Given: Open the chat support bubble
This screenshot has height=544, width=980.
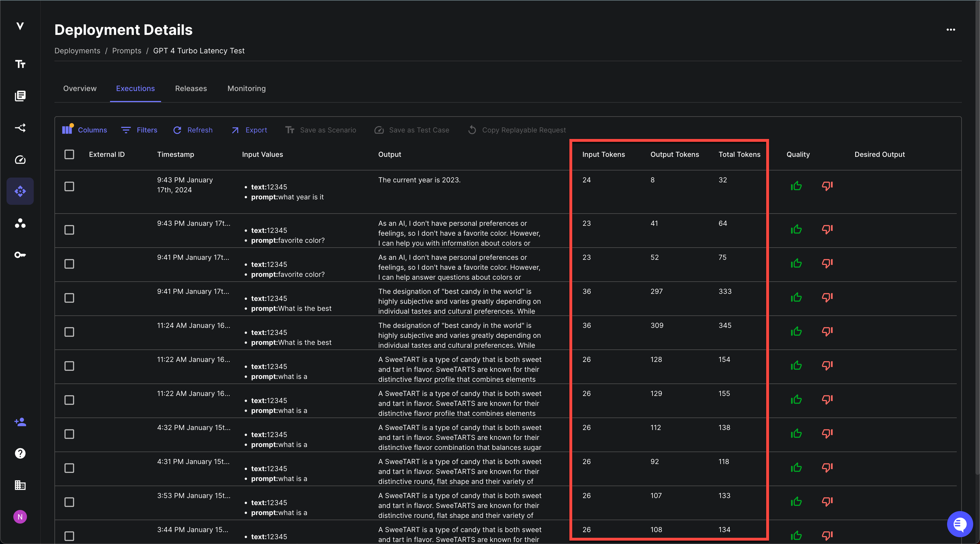Looking at the screenshot, I should [x=960, y=524].
